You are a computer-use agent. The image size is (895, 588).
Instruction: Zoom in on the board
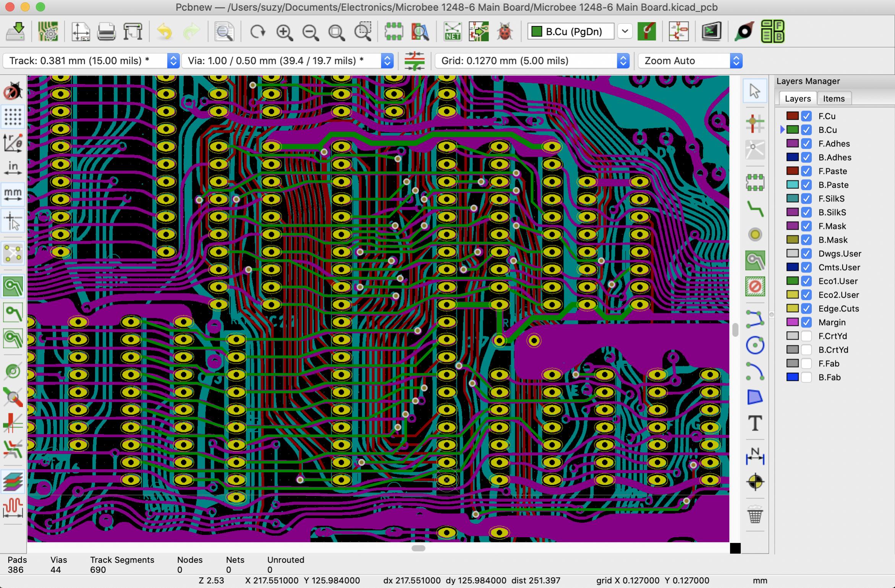tap(285, 32)
